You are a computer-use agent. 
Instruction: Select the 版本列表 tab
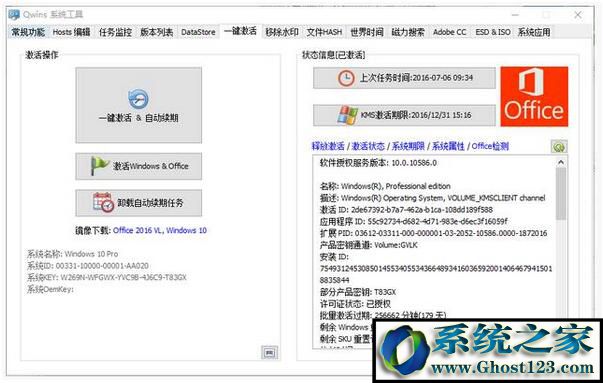point(157,32)
